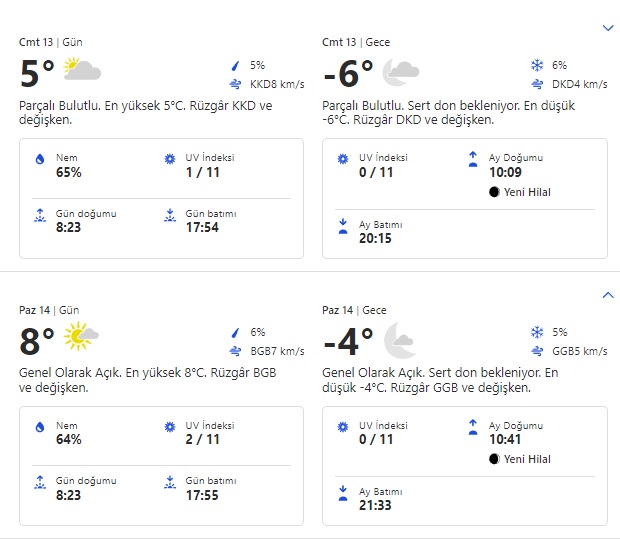Screen dimensions: 620x539
Task: Click the mostly sunny icon for Paz 14
Action: pyautogui.click(x=81, y=337)
